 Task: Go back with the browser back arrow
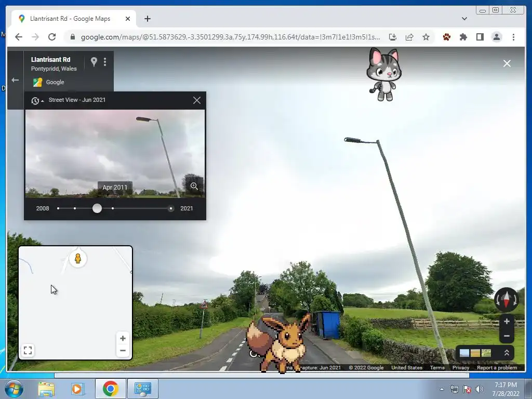pyautogui.click(x=19, y=37)
